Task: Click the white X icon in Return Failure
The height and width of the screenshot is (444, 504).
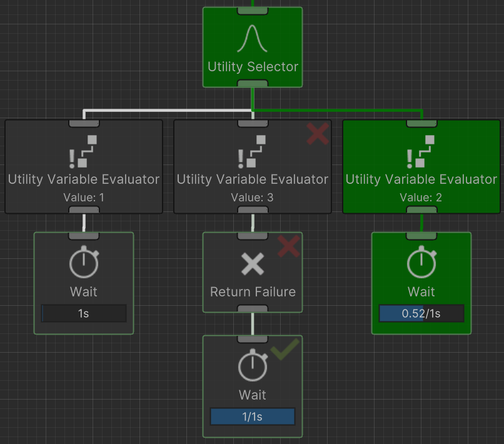Action: [252, 264]
